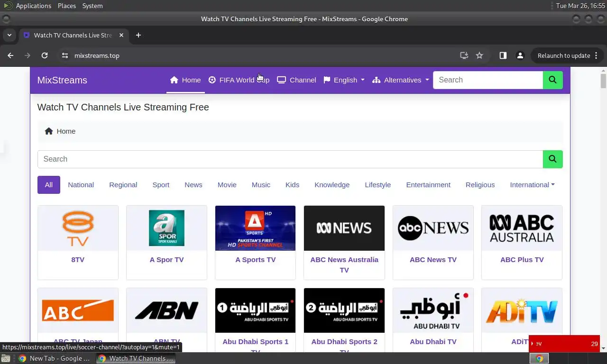Image resolution: width=607 pixels, height=364 pixels.
Task: Click the browser back arrow
Action: tap(10, 55)
